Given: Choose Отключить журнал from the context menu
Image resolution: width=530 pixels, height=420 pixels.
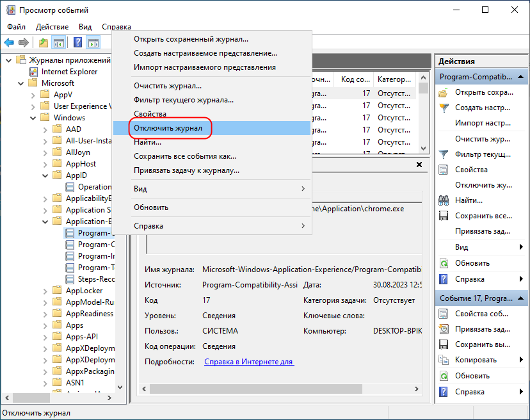Looking at the screenshot, I should 168,129.
